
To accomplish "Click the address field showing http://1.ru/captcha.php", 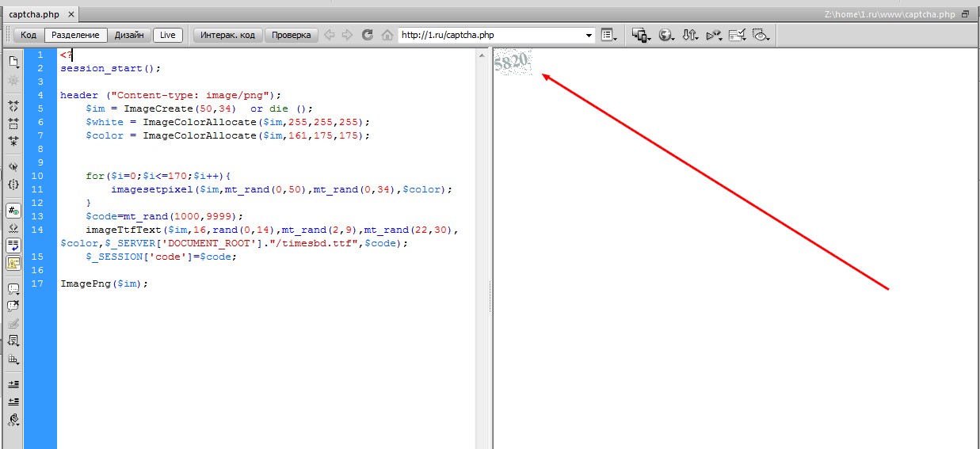I will point(491,35).
